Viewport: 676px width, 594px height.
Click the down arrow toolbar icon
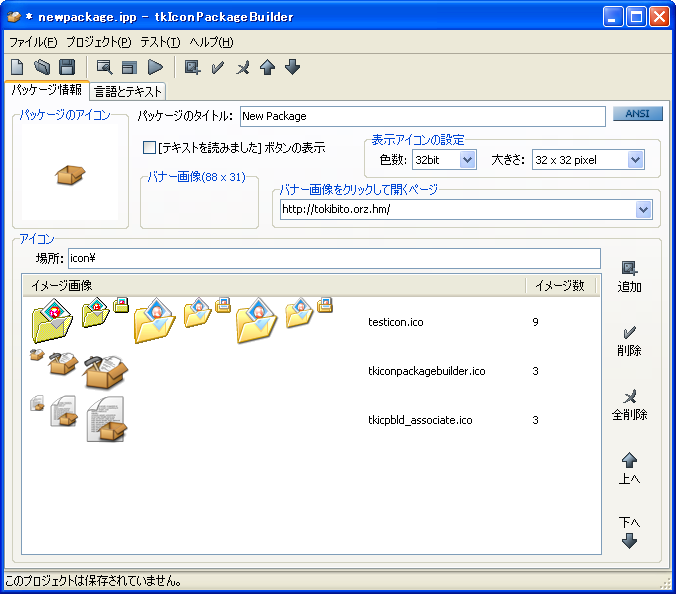tap(293, 67)
